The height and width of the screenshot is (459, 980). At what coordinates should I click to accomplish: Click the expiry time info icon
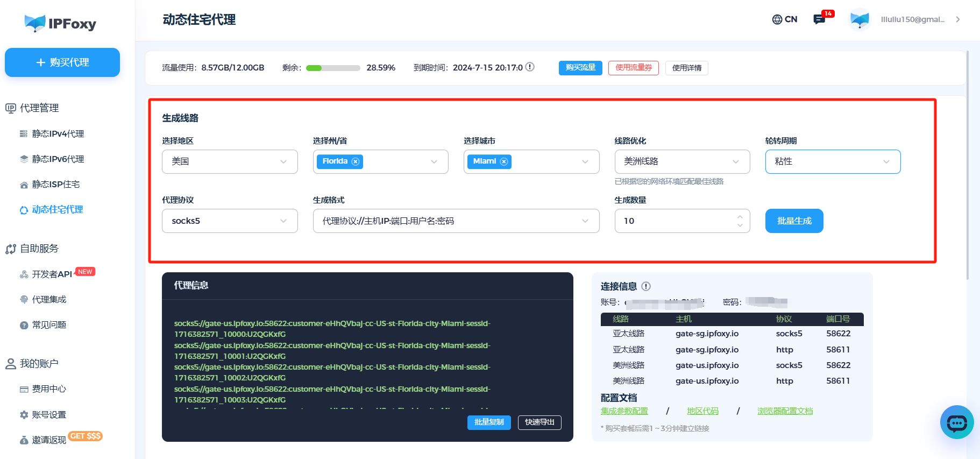click(530, 67)
